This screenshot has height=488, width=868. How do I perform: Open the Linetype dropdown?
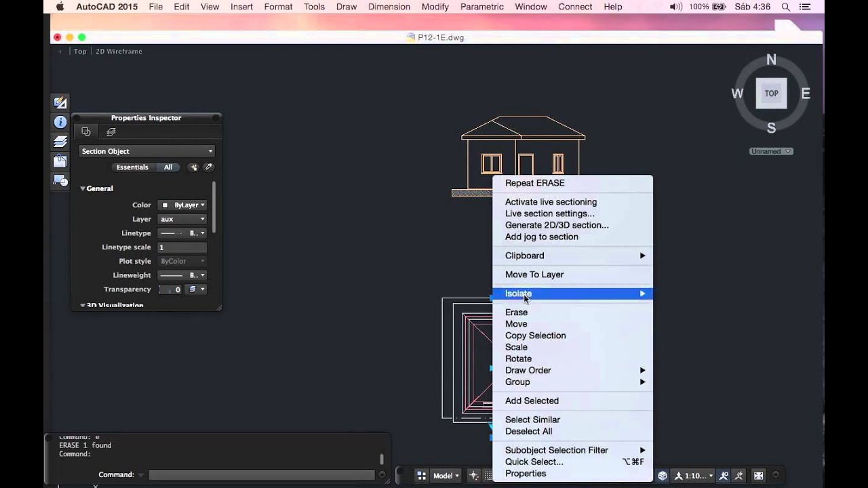(182, 233)
